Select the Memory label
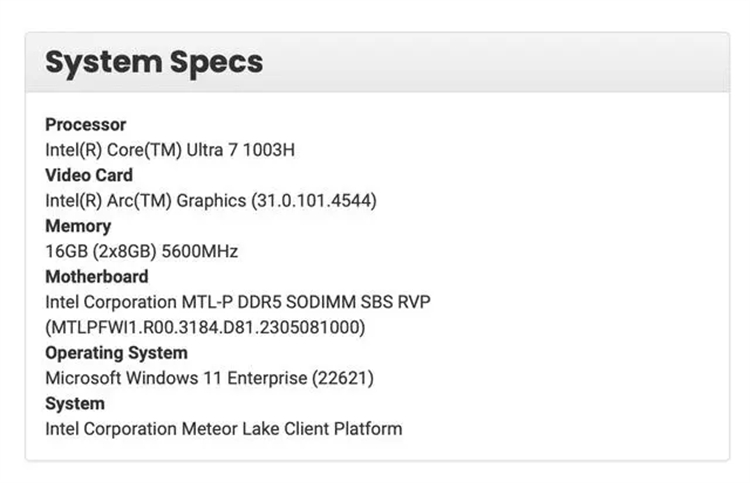This screenshot has width=750, height=483. (78, 226)
